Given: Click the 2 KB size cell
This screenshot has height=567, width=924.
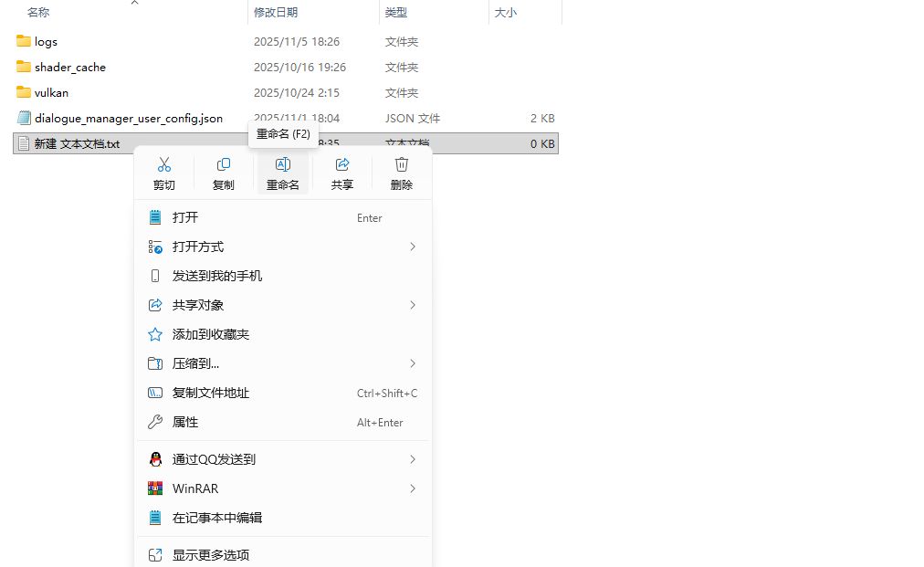Looking at the screenshot, I should [542, 119].
